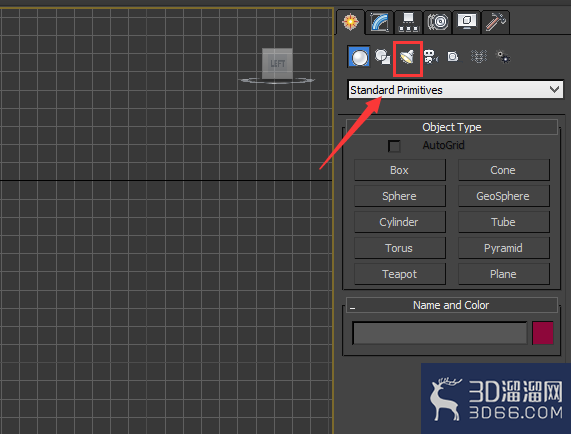Click the Plane button
This screenshot has width=571, height=434.
click(504, 274)
